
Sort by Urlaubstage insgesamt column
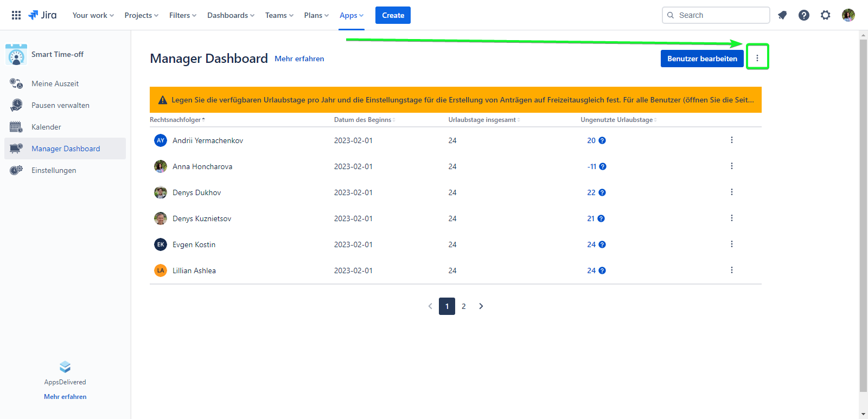(483, 120)
